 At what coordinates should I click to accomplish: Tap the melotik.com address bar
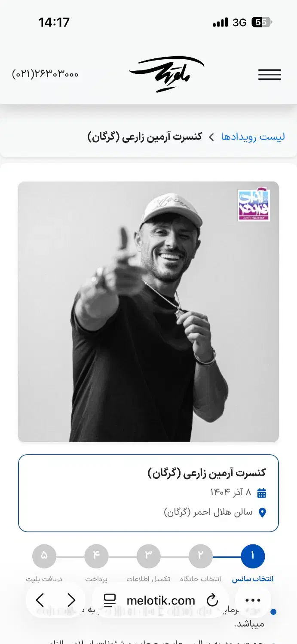[160, 600]
